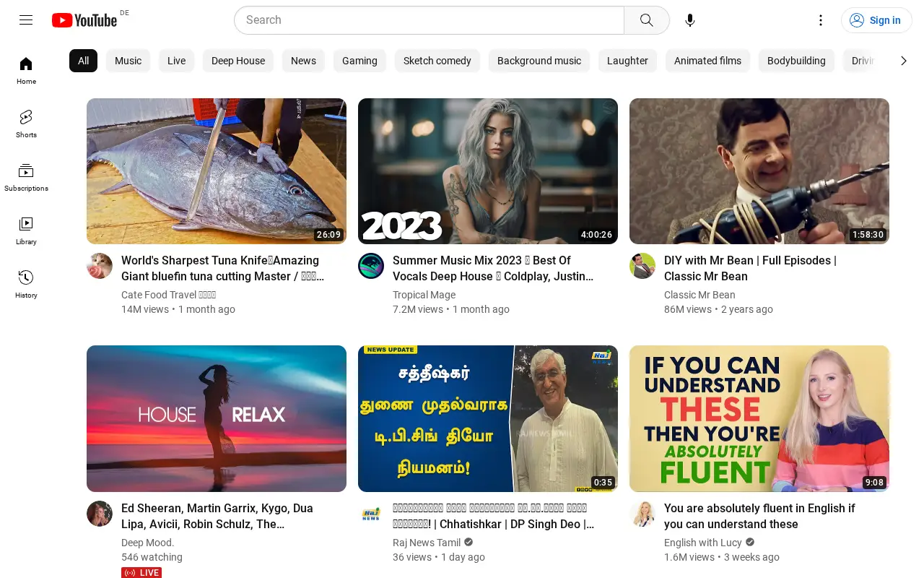Viewport: 924px width, 578px height.
Task: Play the Absolutely Fluent thumbnail
Action: [x=759, y=418]
